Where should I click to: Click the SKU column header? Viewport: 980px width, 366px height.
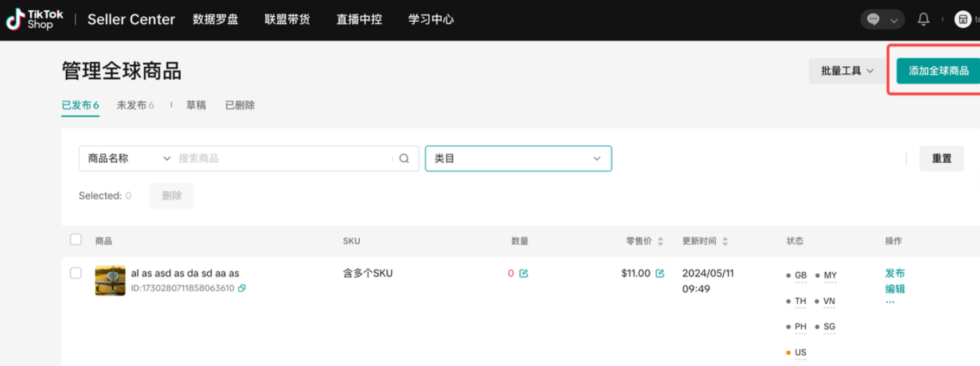tap(352, 241)
